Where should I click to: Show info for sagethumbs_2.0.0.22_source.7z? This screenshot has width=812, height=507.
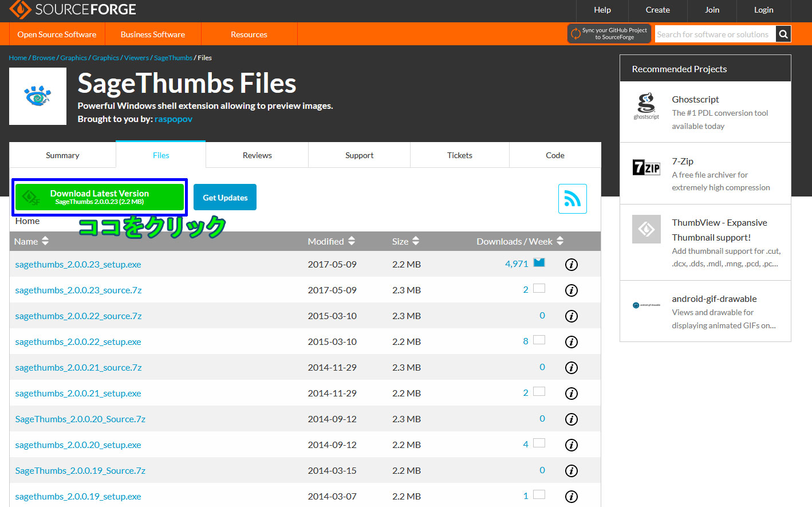[571, 316]
